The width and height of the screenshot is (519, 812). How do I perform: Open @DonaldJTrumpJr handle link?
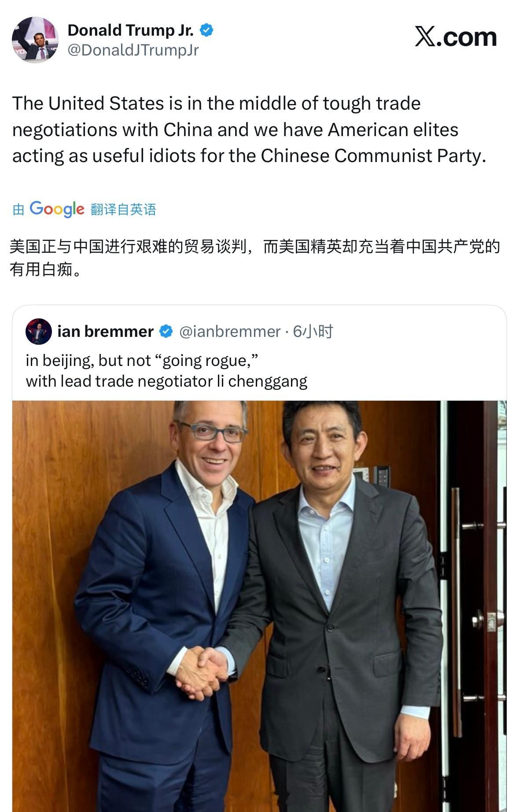coord(133,50)
